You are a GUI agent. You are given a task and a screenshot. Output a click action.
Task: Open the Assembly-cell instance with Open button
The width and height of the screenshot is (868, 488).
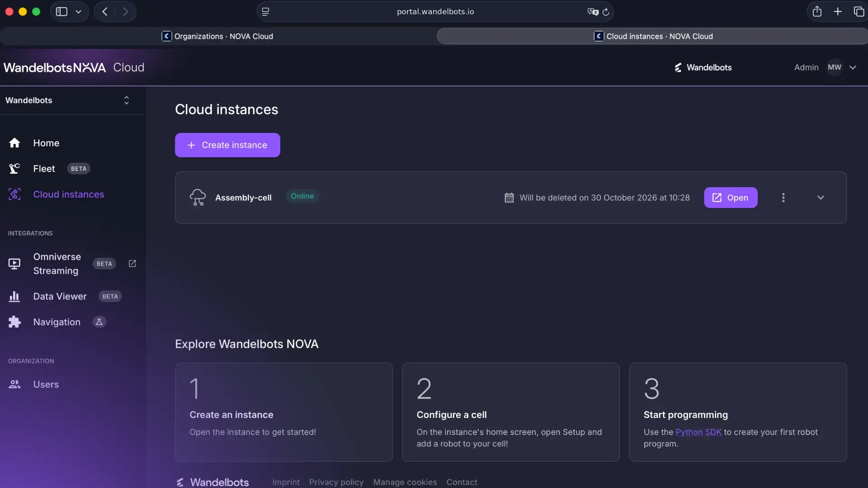(731, 197)
